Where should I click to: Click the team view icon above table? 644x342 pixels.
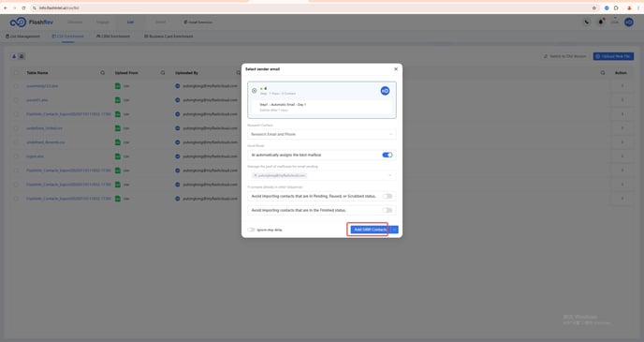tap(22, 56)
